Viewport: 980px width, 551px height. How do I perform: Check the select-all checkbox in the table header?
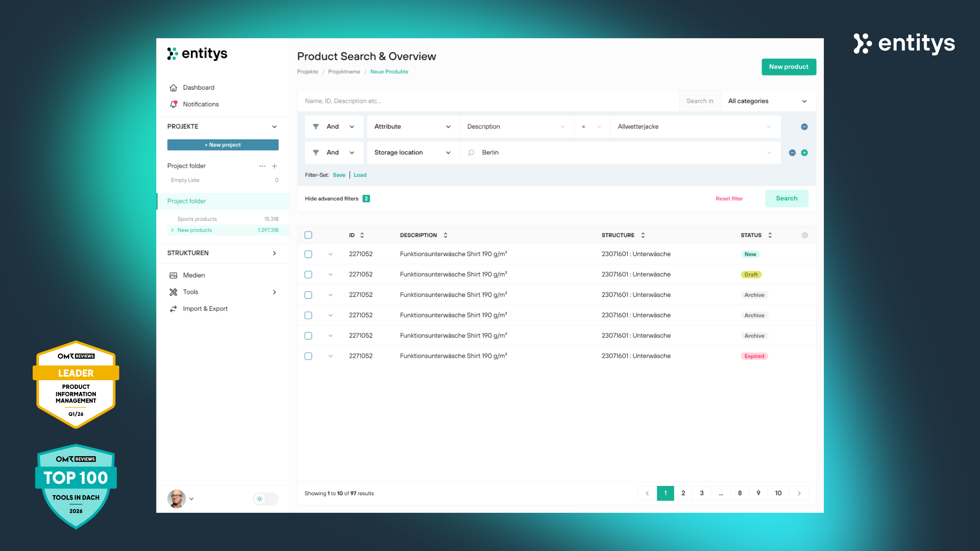tap(308, 235)
